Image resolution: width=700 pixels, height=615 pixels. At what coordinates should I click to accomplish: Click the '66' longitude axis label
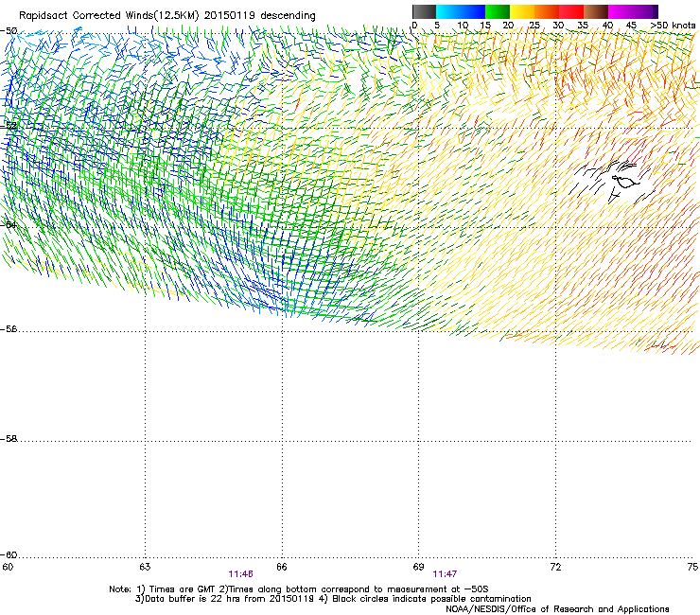pos(282,567)
